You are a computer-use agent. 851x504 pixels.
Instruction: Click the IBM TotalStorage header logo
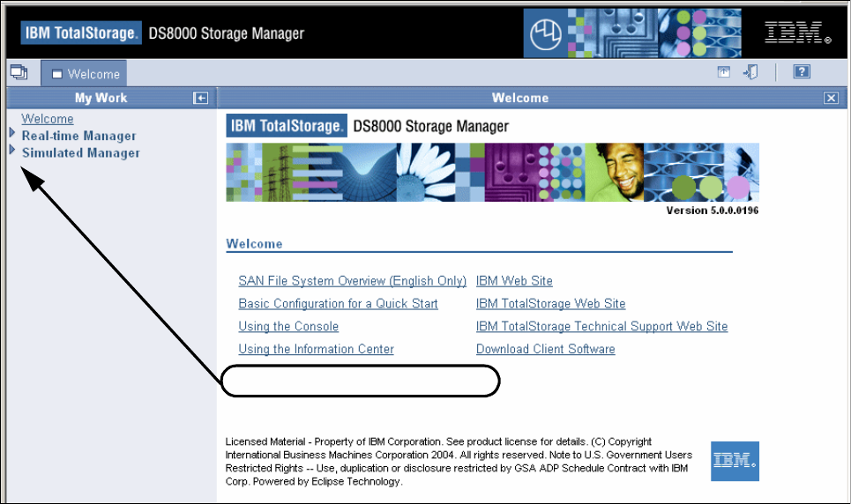click(x=81, y=33)
